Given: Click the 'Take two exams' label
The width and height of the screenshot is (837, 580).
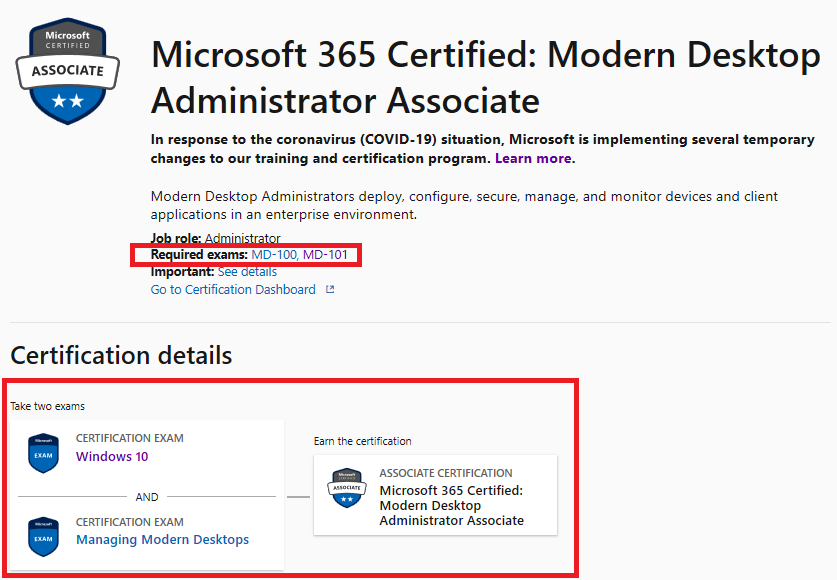Looking at the screenshot, I should 48,406.
